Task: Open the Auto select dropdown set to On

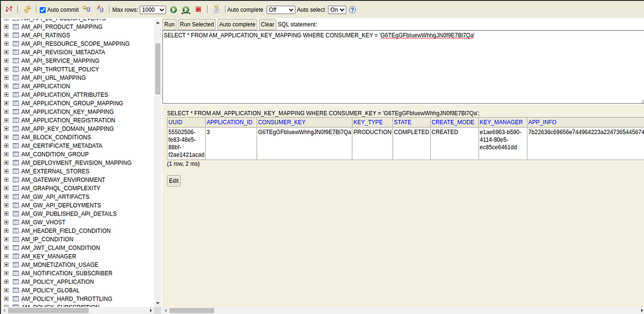Action: point(337,10)
